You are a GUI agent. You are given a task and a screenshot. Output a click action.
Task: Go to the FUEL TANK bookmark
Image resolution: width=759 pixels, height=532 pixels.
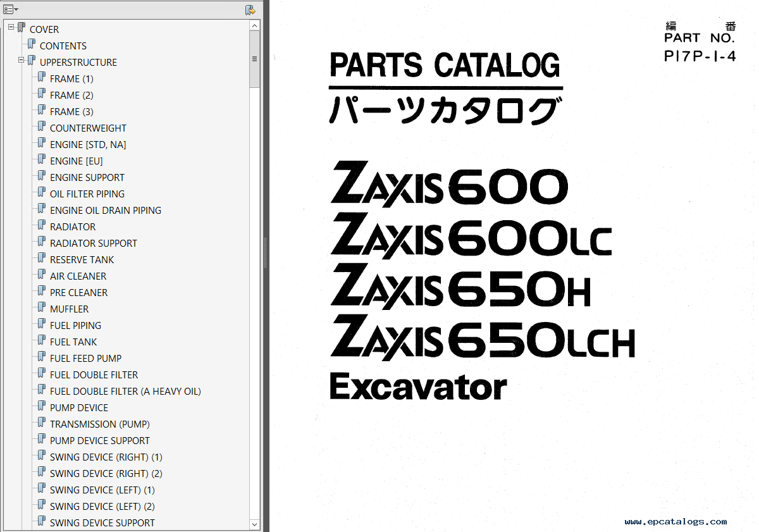tap(73, 342)
